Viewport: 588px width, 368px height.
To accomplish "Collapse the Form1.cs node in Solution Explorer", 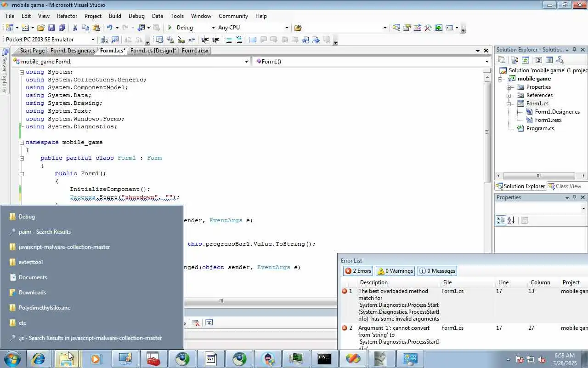I will (x=509, y=103).
